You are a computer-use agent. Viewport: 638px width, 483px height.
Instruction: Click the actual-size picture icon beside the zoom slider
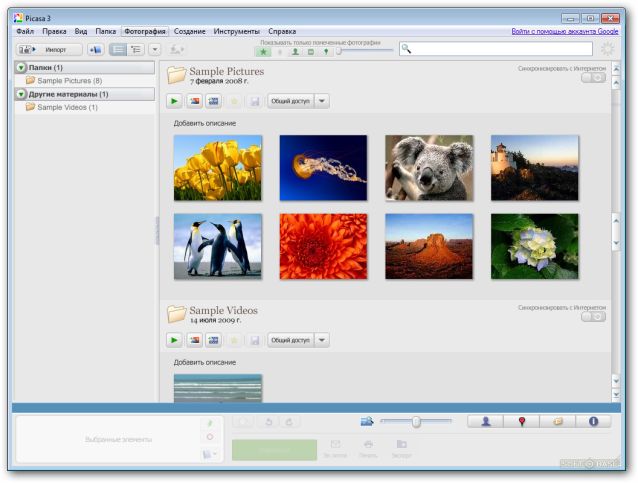pos(367,421)
